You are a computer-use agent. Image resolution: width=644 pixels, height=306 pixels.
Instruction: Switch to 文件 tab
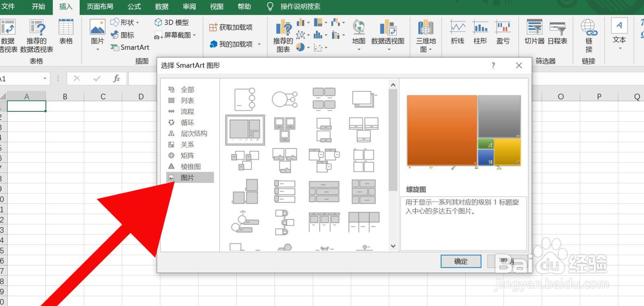pyautogui.click(x=8, y=6)
